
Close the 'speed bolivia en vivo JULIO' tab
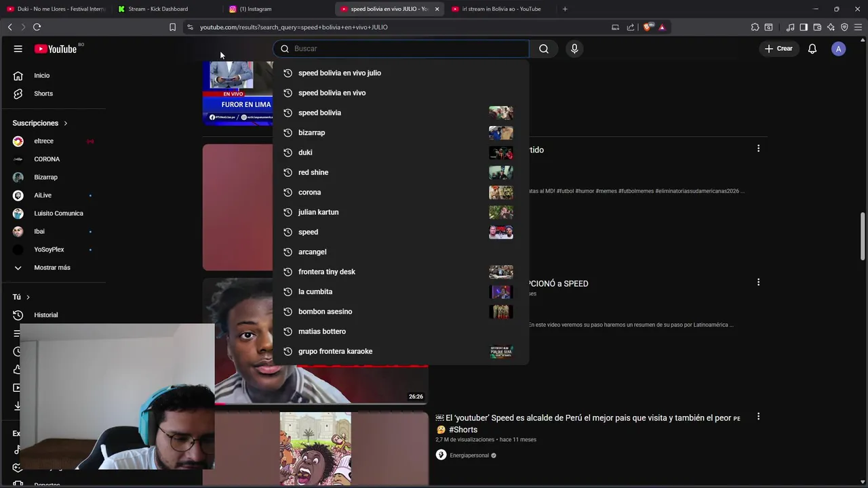(437, 9)
